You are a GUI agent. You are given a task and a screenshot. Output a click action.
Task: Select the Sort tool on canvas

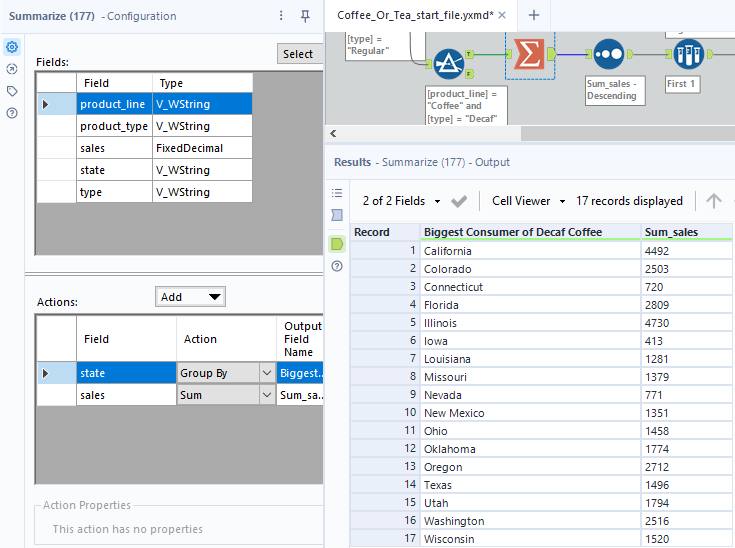(x=608, y=54)
